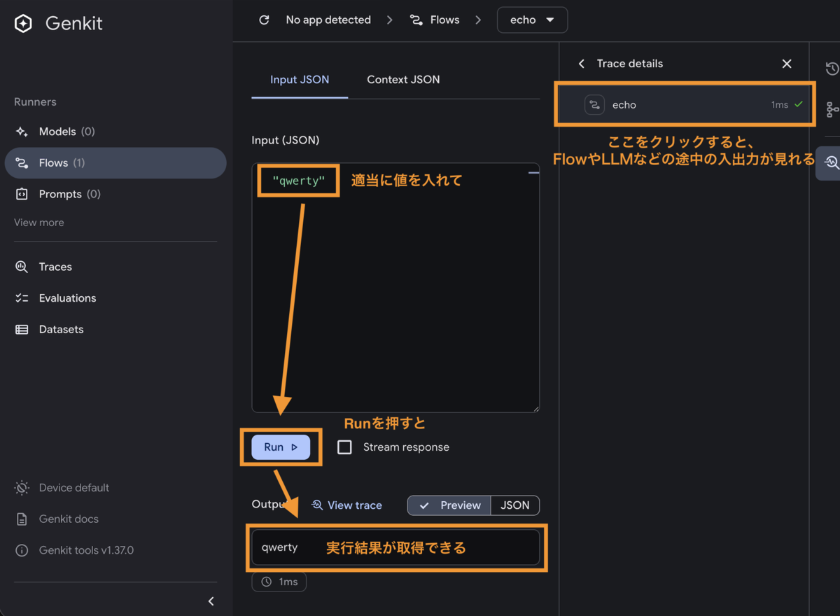The width and height of the screenshot is (840, 616).
Task: Click the Input (JSON) label
Action: (286, 140)
